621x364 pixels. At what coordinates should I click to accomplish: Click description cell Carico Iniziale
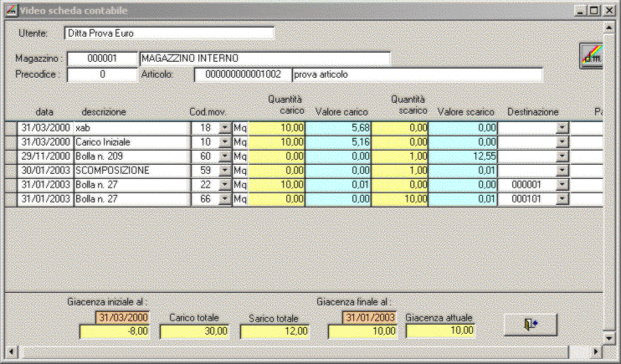[131, 142]
